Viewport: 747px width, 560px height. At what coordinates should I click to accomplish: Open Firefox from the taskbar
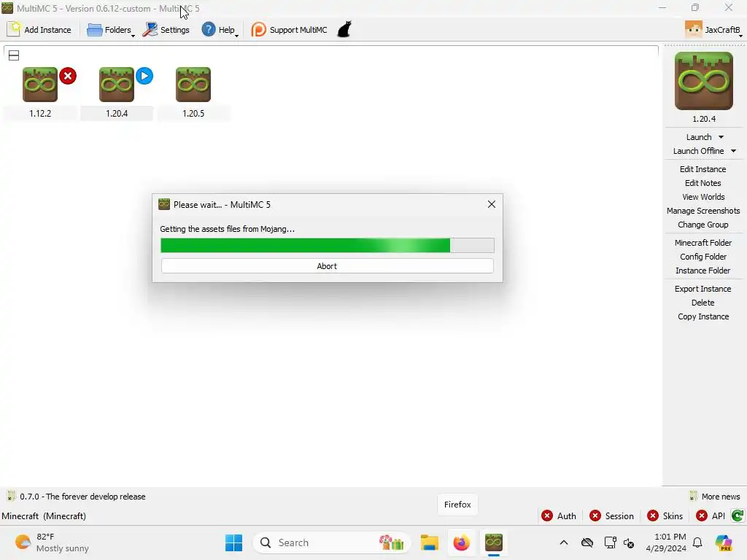pyautogui.click(x=461, y=542)
